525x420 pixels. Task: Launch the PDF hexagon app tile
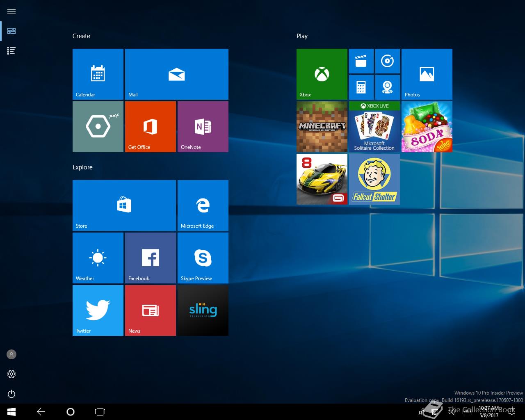click(98, 127)
